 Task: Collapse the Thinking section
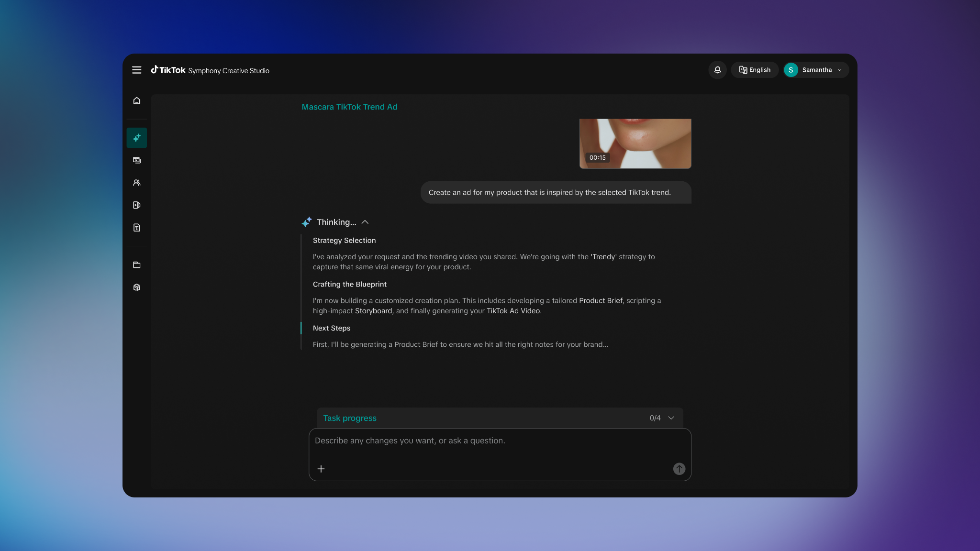click(366, 222)
